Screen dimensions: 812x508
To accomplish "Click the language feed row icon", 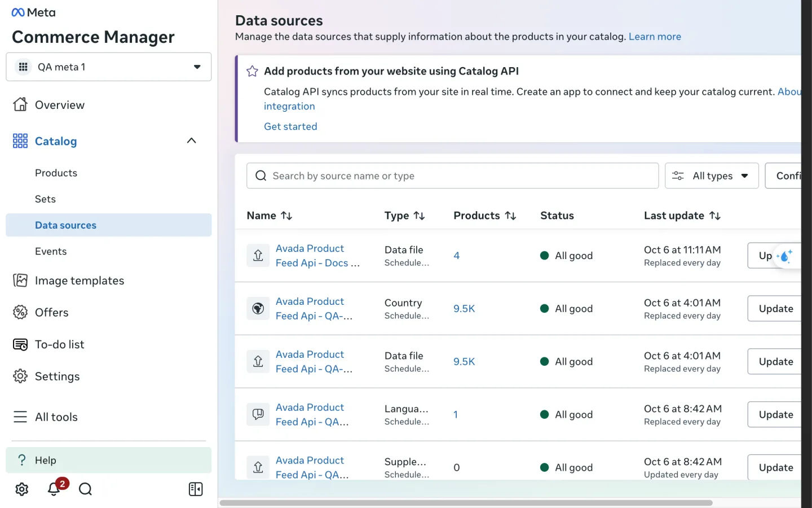I will point(258,415).
